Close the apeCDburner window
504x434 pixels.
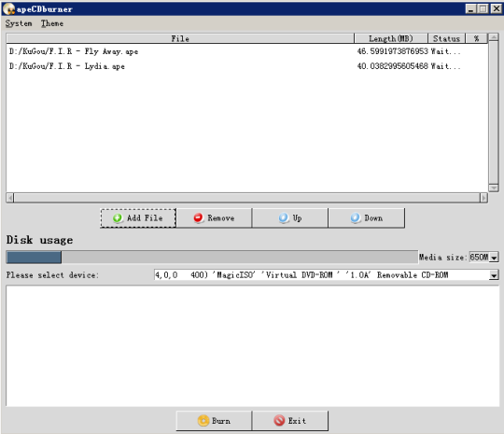[x=496, y=8]
